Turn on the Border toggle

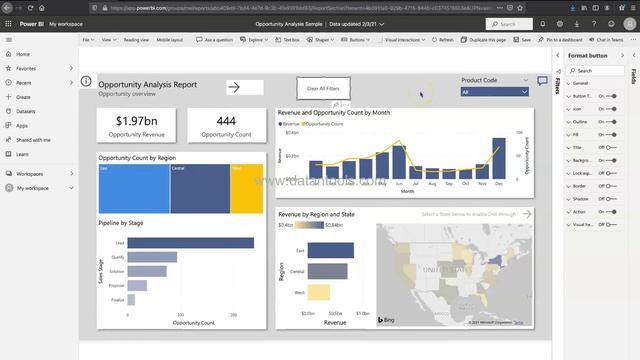[x=611, y=186]
